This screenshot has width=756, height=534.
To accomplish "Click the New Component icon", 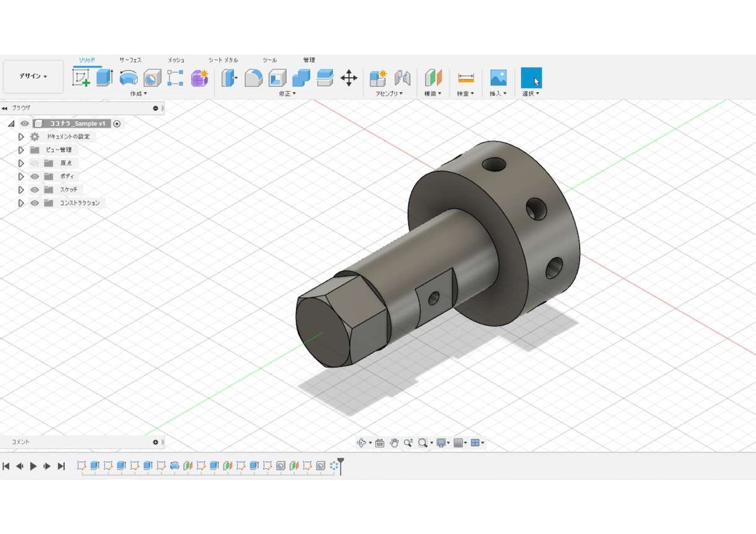I will point(378,78).
